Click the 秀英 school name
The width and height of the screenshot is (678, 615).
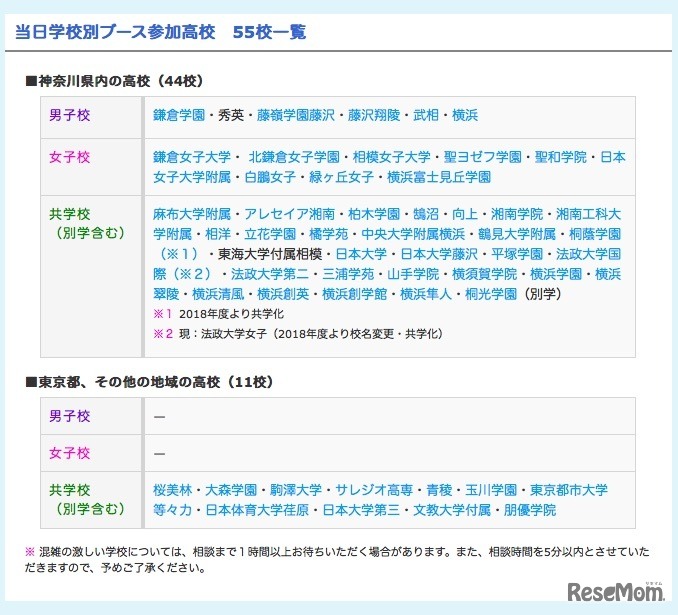231,115
